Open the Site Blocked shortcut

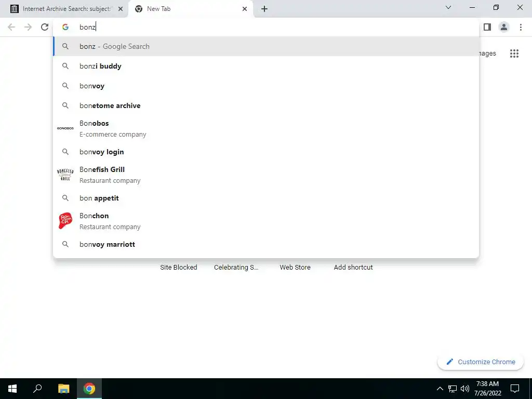pyautogui.click(x=179, y=268)
